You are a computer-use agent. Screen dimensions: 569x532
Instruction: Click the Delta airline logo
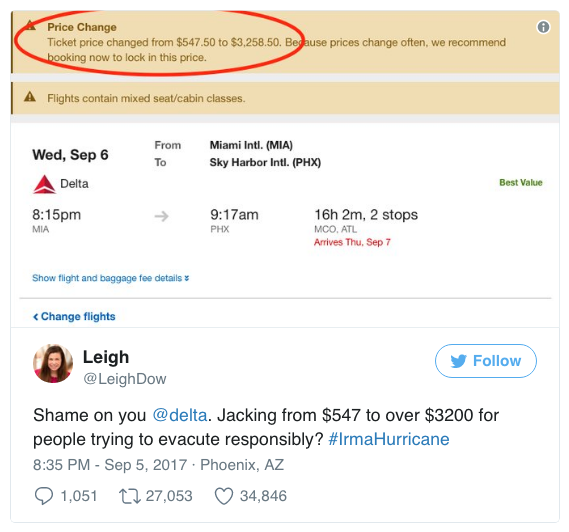pos(44,184)
